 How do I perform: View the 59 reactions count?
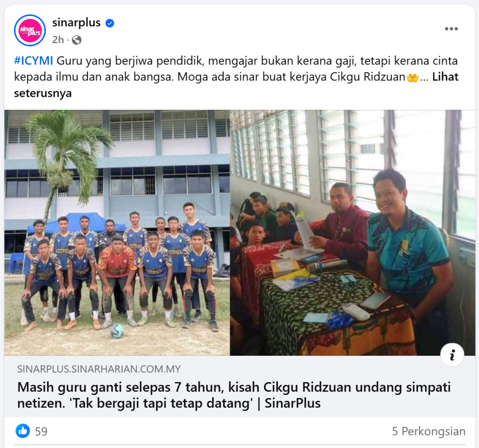(x=41, y=432)
